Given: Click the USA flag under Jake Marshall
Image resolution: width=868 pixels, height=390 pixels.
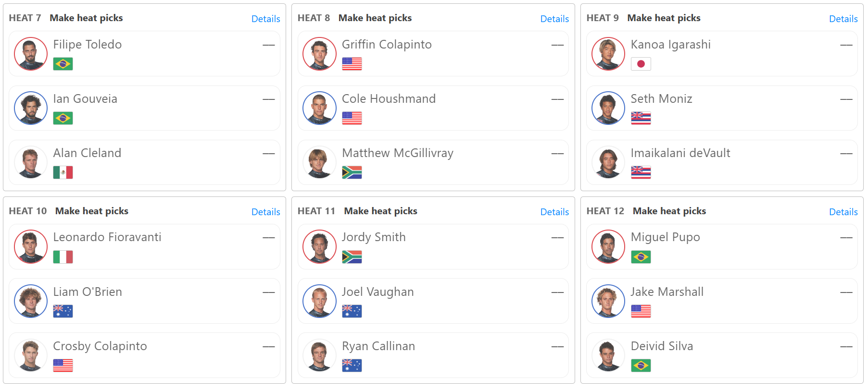Looking at the screenshot, I should point(641,311).
